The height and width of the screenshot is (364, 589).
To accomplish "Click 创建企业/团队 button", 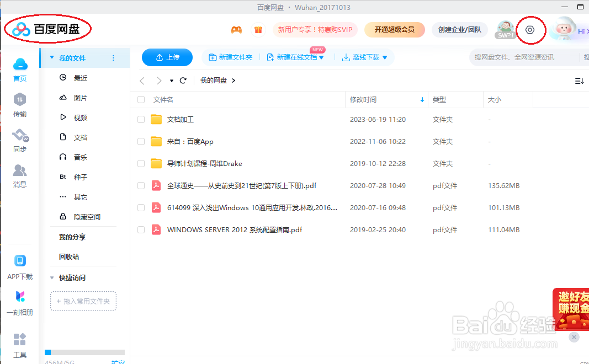I will (459, 30).
